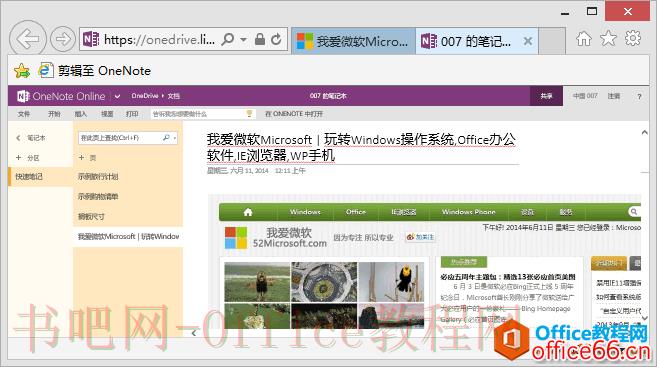Open the 开始 ribbon tab
This screenshot has width=657, height=367.
click(54, 114)
